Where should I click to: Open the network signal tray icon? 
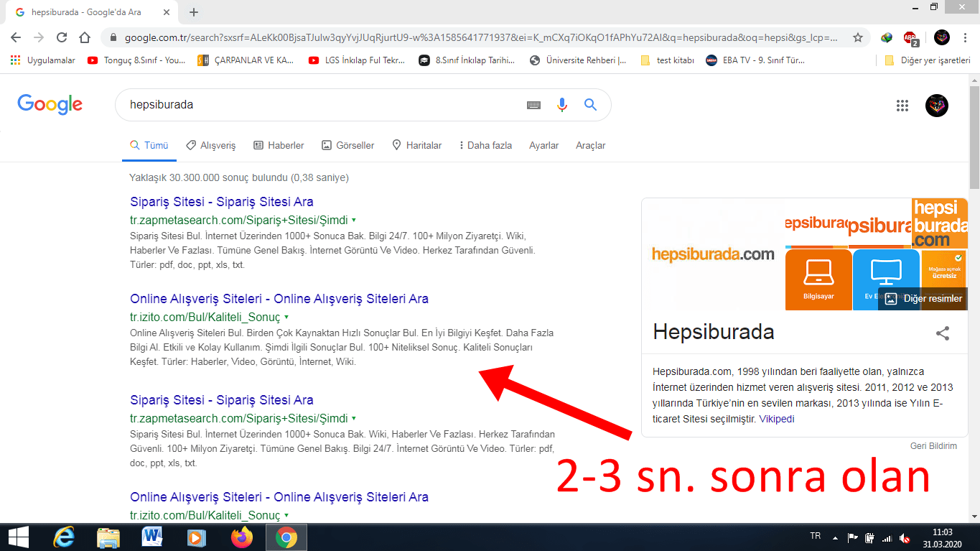[x=887, y=538]
